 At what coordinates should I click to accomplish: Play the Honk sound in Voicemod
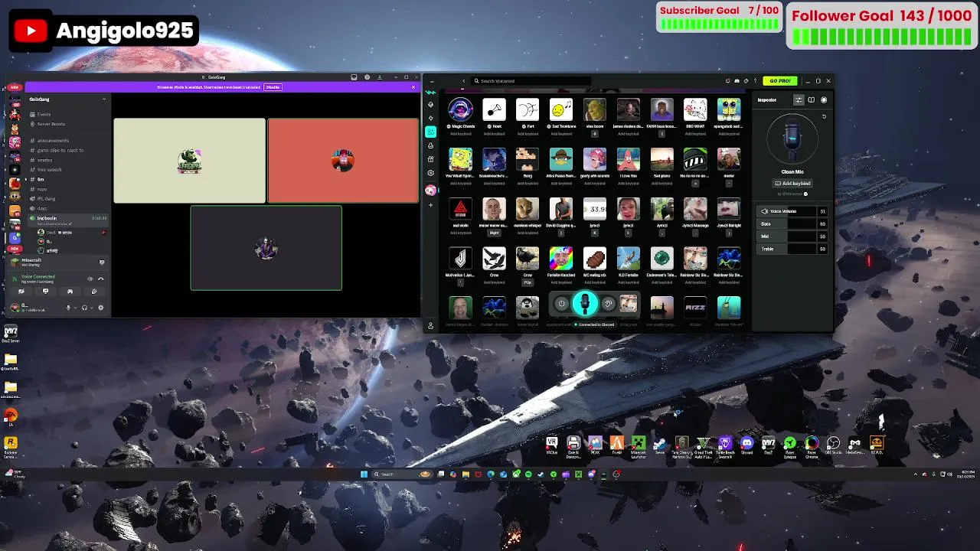pyautogui.click(x=494, y=110)
